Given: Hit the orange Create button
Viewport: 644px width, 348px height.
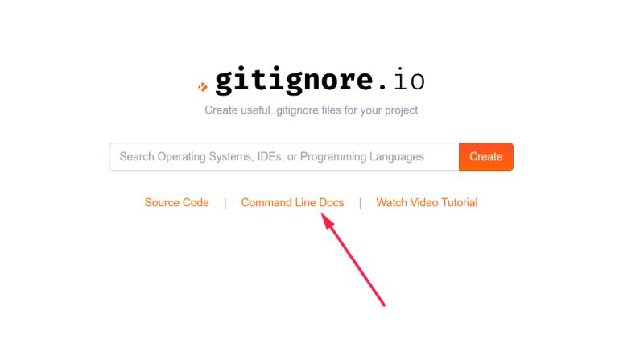Looking at the screenshot, I should tap(486, 156).
